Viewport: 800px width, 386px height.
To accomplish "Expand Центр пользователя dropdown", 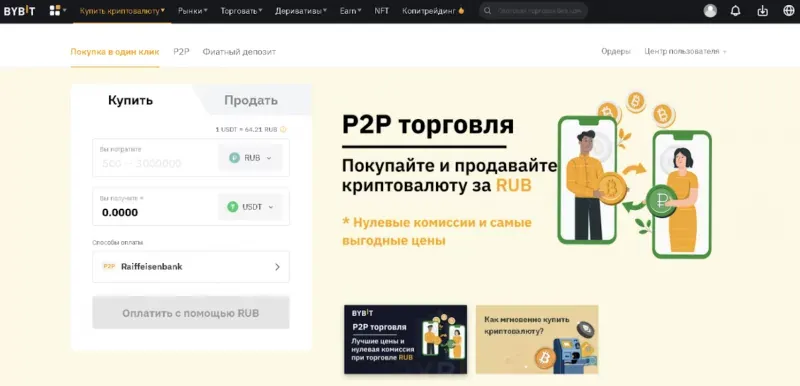I will [x=685, y=52].
